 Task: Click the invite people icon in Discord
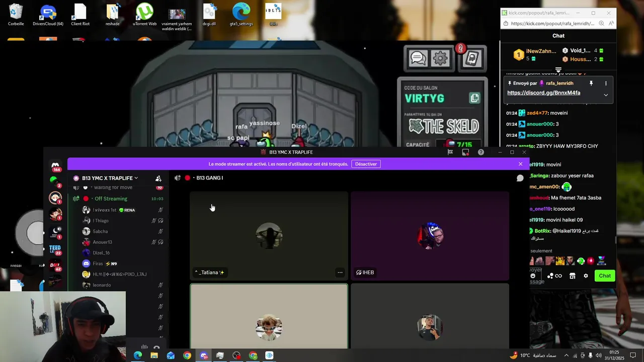(158, 178)
